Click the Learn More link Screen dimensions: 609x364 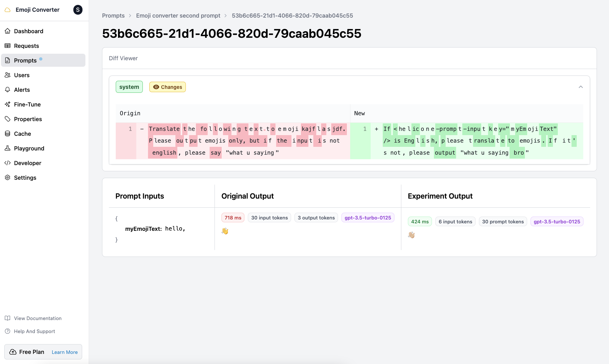coord(64,352)
